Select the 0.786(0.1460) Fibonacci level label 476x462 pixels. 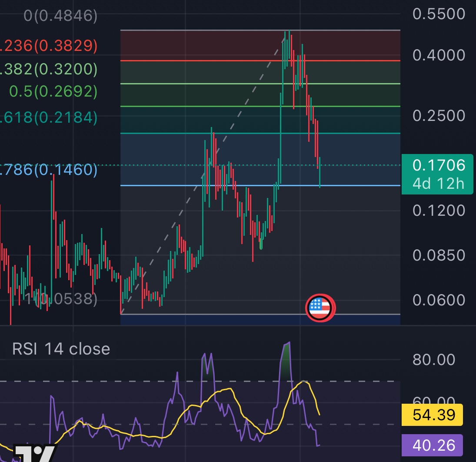coord(49,170)
